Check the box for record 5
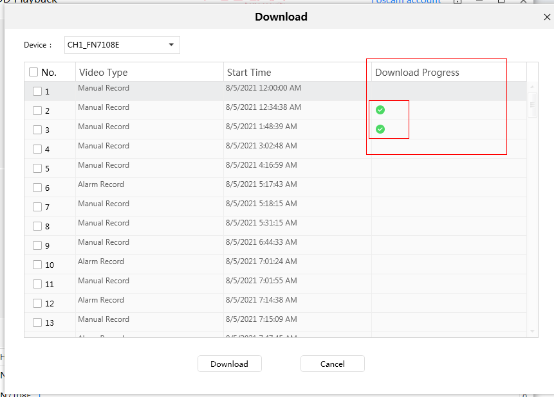 [37, 169]
